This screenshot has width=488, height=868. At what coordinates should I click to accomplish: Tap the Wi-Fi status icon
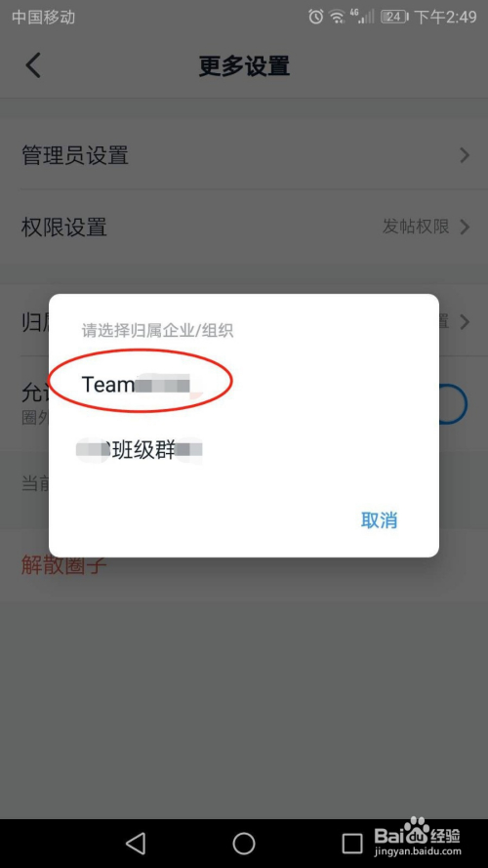tap(337, 17)
